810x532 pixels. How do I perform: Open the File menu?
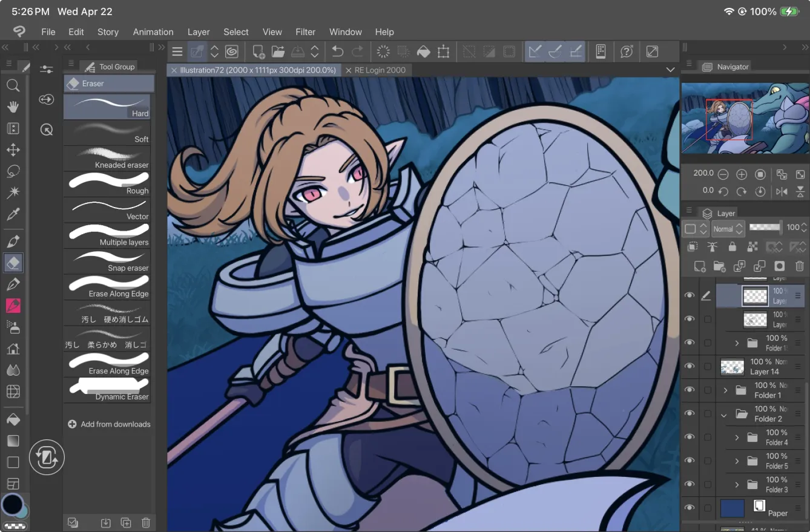[48, 32]
